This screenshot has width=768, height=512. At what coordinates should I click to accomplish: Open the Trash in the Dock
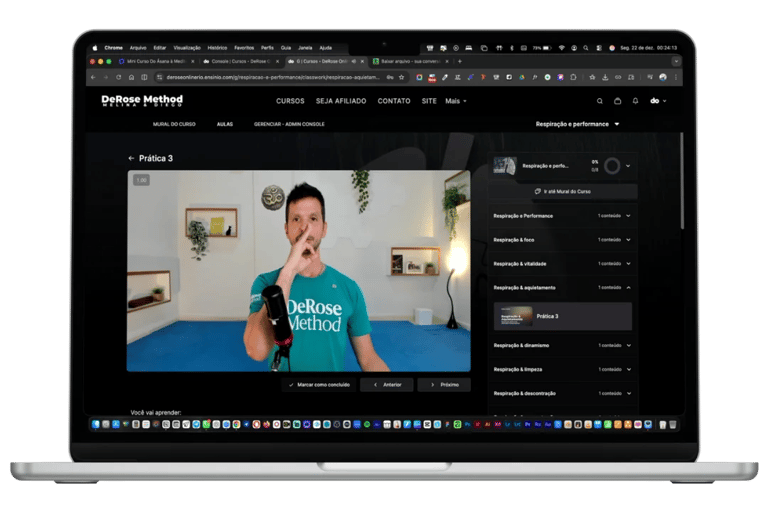click(673, 424)
